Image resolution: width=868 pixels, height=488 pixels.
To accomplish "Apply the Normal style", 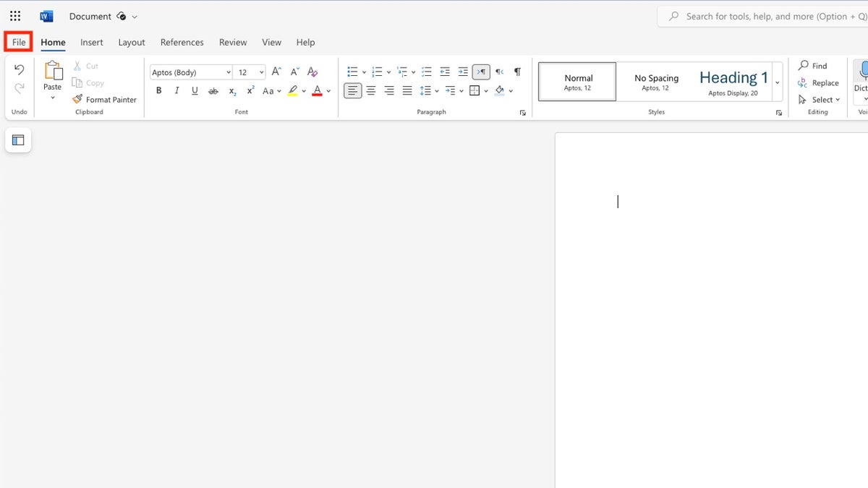I will pyautogui.click(x=578, y=82).
